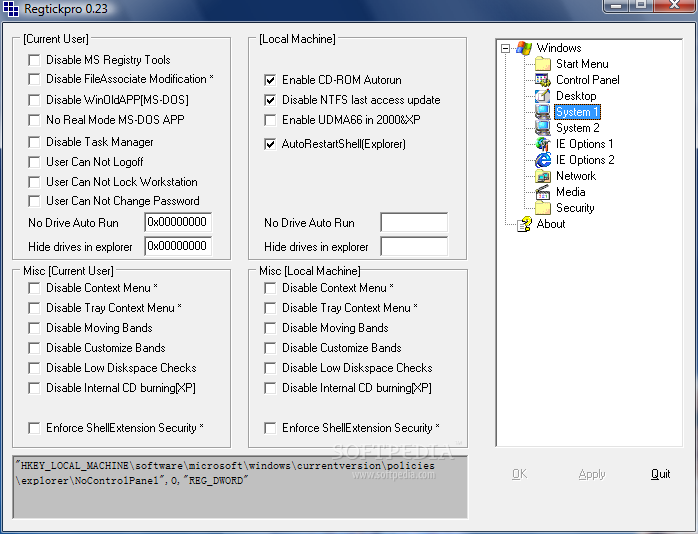
Task: Click the Quit button
Action: [x=660, y=474]
